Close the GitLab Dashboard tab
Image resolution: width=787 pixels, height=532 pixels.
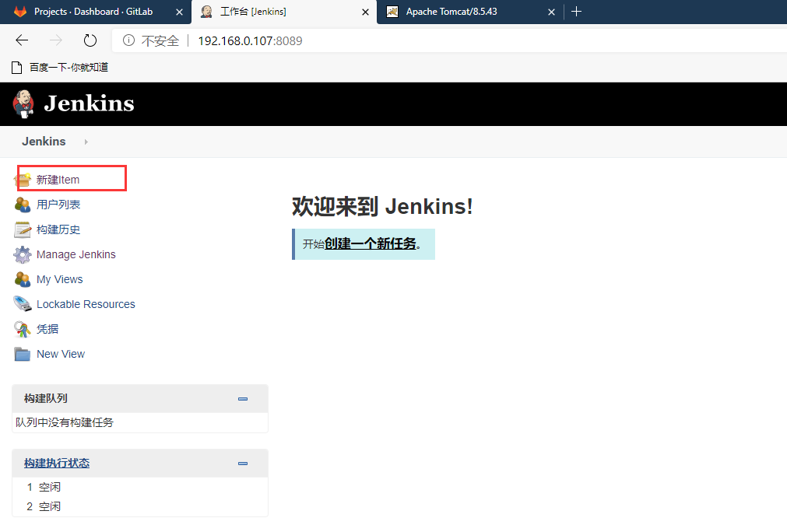[179, 12]
